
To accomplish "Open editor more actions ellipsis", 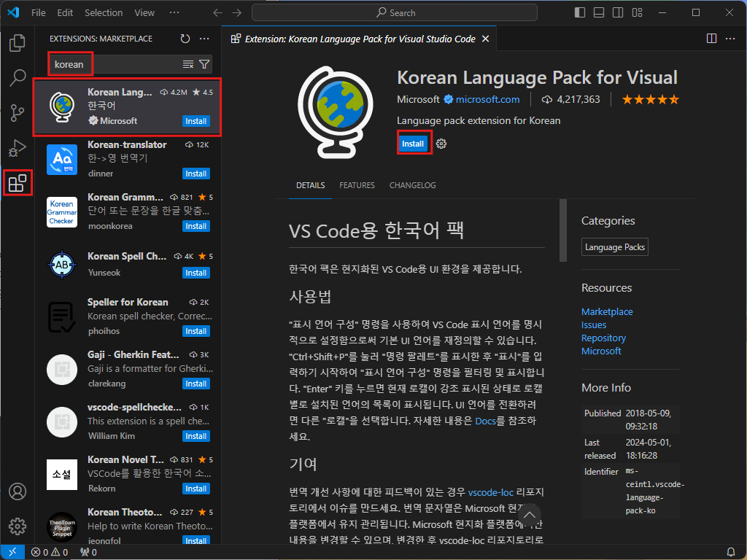I will [x=730, y=39].
